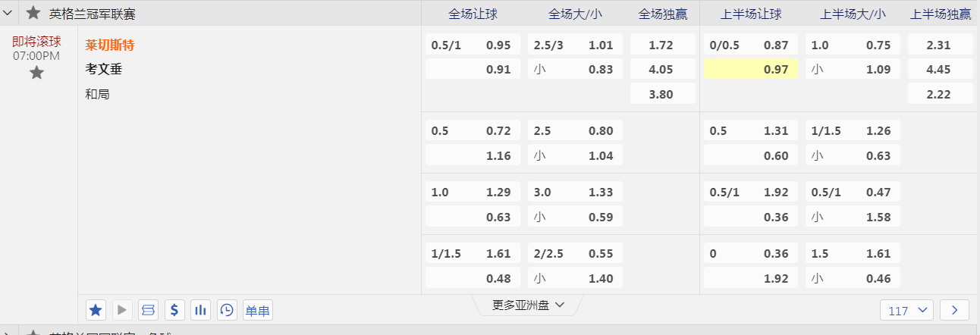Pick first-half handicap odds 0.60
Image resolution: width=980 pixels, height=335 pixels.
pos(751,155)
